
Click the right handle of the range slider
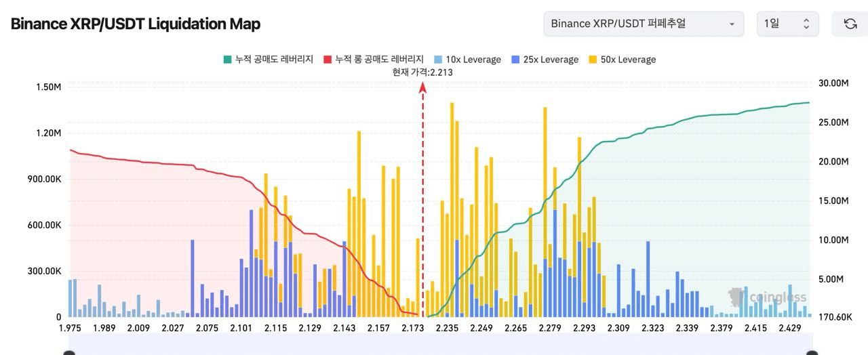pyautogui.click(x=812, y=352)
